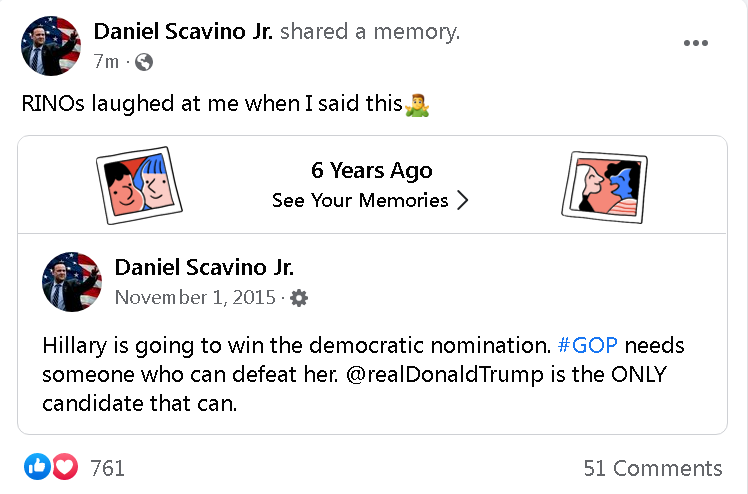Screen dimensions: 748x494
Task: View the 761 reactions count
Action: tap(107, 468)
